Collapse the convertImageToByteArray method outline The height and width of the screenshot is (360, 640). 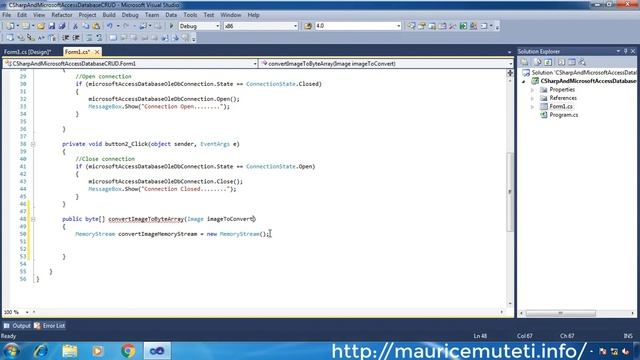pos(33,219)
